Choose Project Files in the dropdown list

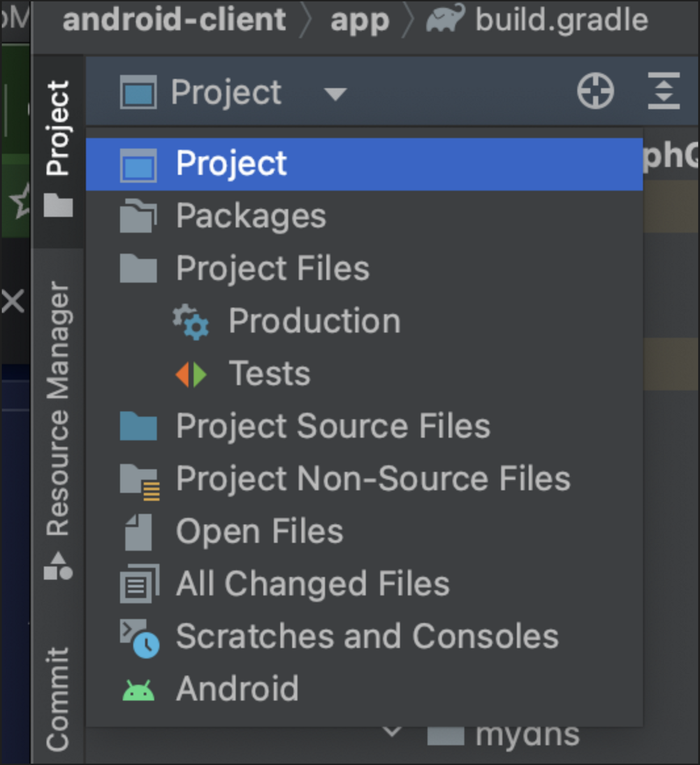point(272,268)
